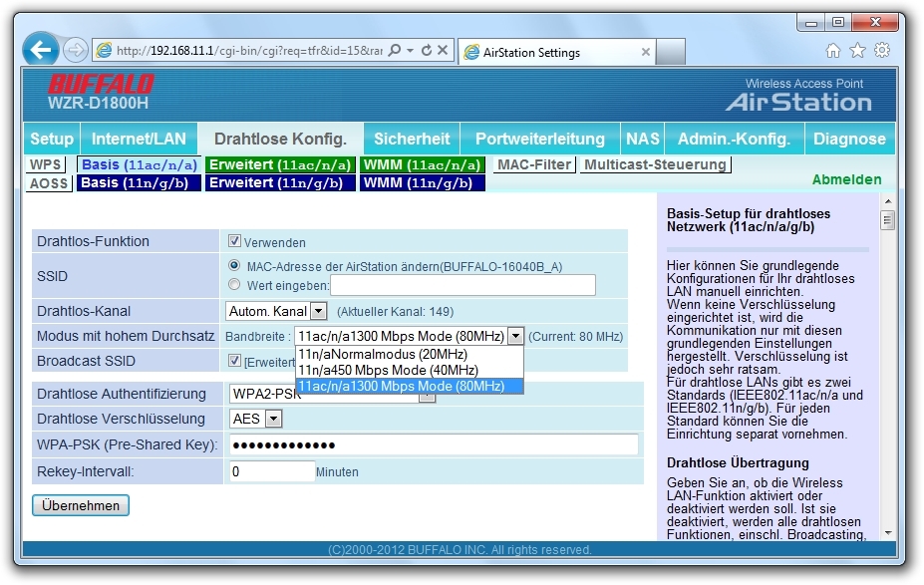Click help panel scrollbar up arrow
Screen dimensions: 924x585
pos(887,202)
